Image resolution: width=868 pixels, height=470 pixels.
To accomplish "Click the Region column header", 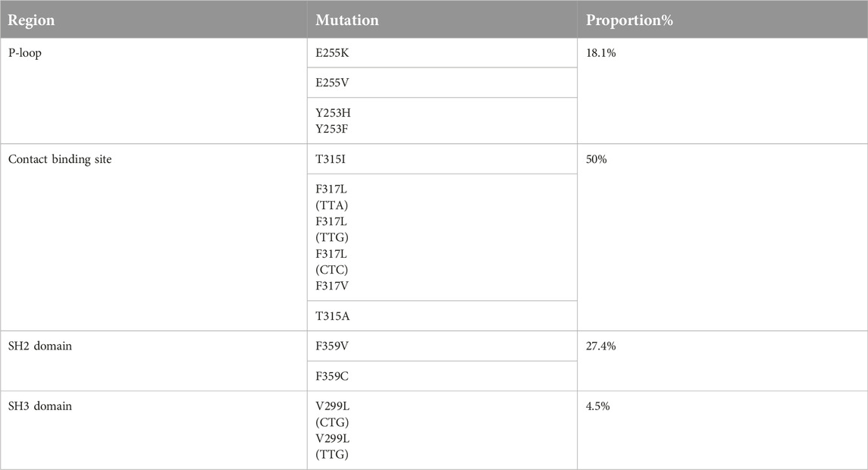I will (30, 20).
